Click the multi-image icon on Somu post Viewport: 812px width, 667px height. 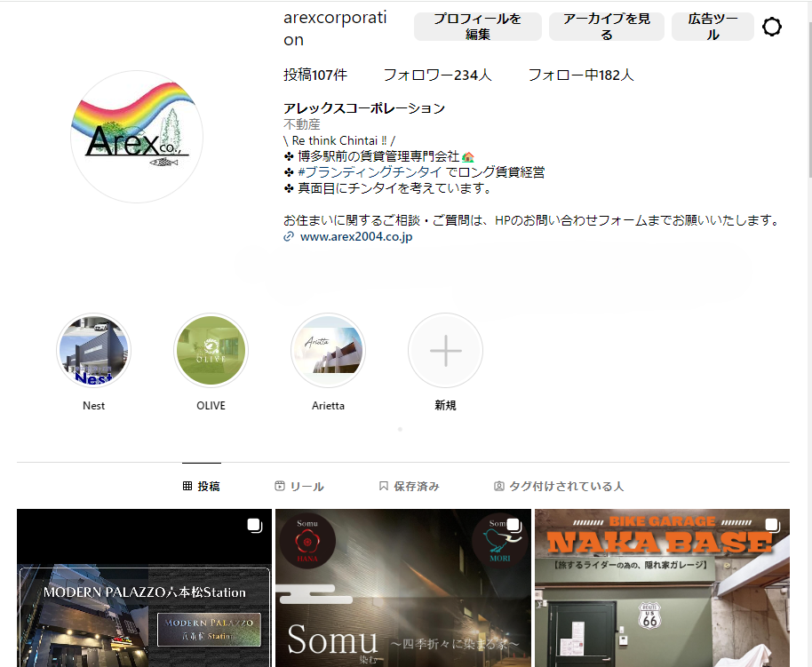(513, 525)
